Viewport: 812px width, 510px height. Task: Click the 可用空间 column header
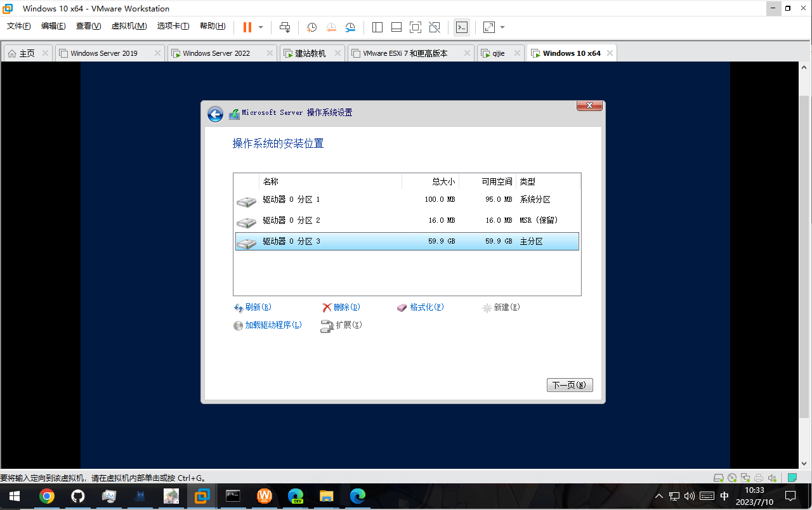pos(487,181)
